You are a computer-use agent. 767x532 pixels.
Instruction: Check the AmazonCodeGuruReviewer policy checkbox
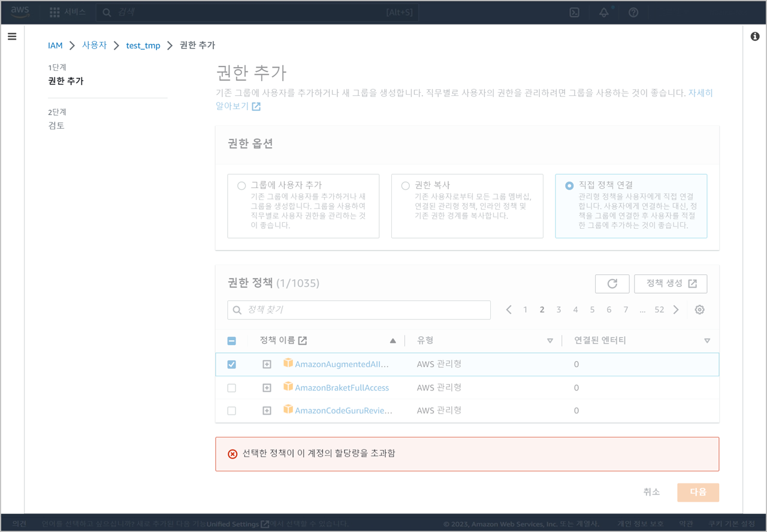click(232, 411)
